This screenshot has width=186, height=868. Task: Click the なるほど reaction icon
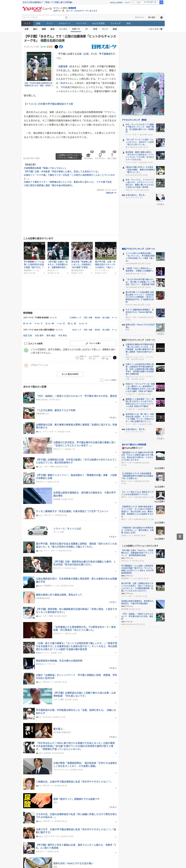91,357
